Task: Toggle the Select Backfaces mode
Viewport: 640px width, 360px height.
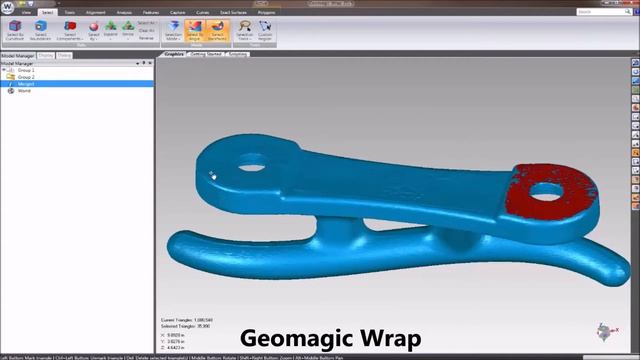Action: pyautogui.click(x=217, y=30)
